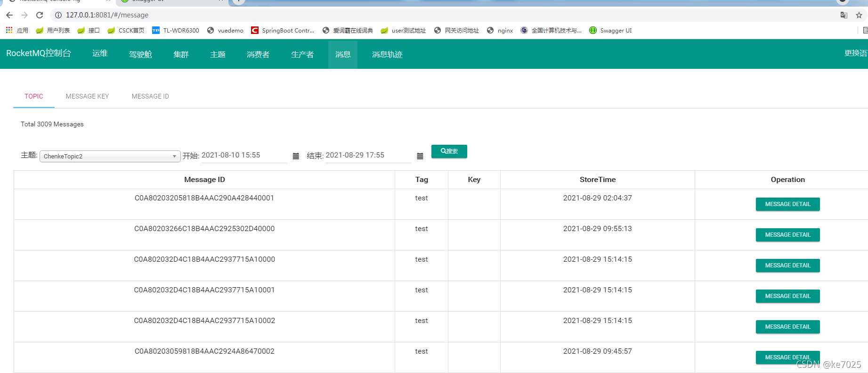Open the 爱词霸在线词典 bookmark
Screen dimensions: 868x373
click(348, 30)
